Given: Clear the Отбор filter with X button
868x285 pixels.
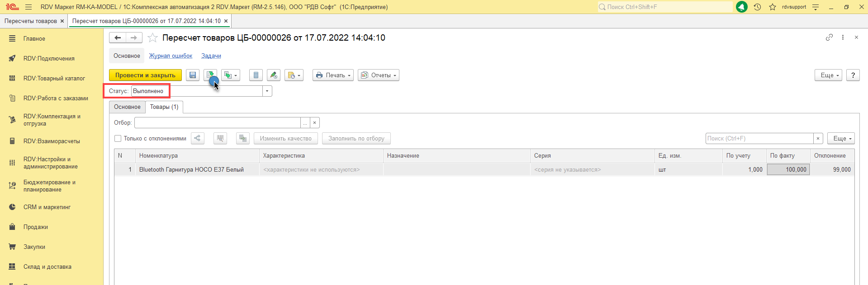Looking at the screenshot, I should [x=315, y=123].
